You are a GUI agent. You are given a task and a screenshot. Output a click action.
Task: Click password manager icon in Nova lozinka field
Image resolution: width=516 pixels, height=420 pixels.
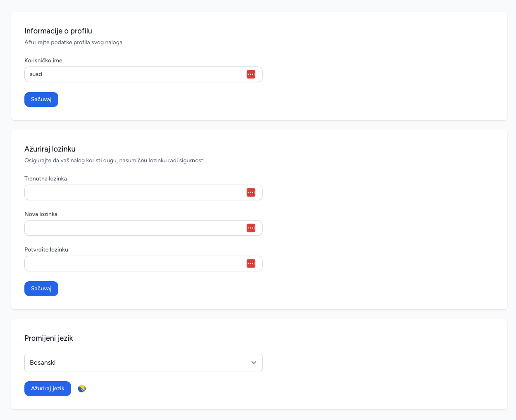pyautogui.click(x=251, y=228)
